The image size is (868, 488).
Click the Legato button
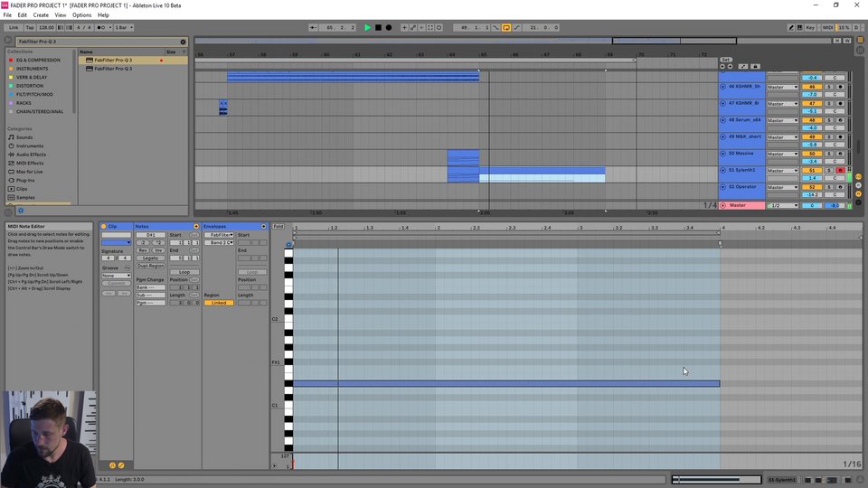tap(151, 258)
